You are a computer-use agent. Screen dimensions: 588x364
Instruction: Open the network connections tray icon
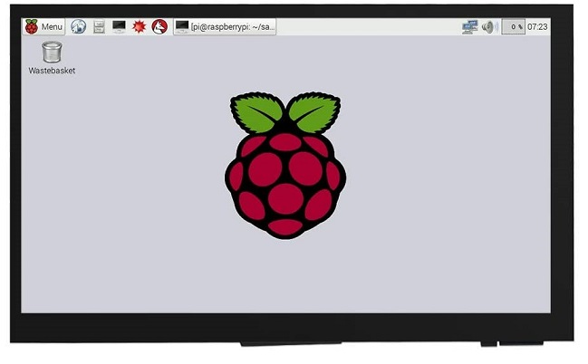coord(470,27)
